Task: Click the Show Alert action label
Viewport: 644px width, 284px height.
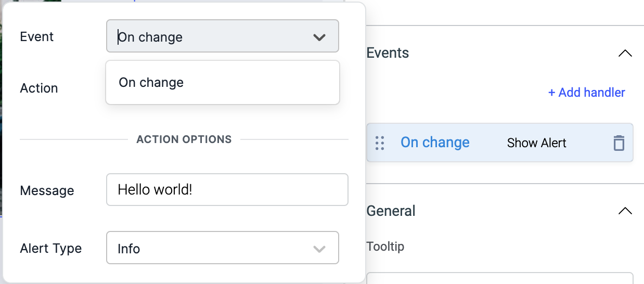Action: [x=536, y=143]
